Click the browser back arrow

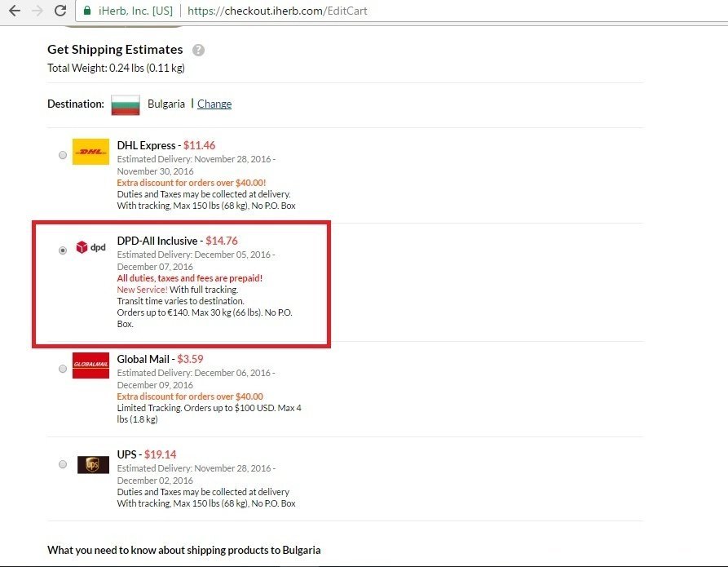pos(14,11)
